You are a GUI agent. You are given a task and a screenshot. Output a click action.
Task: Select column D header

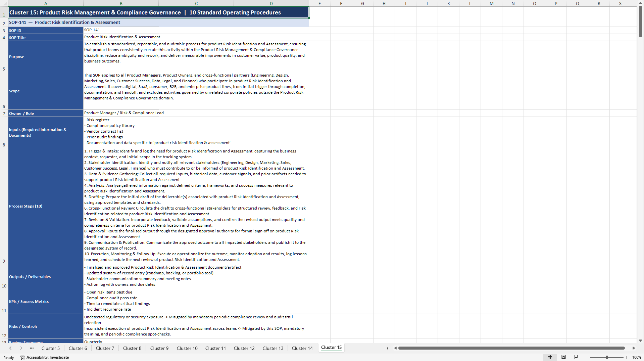coord(271,3)
